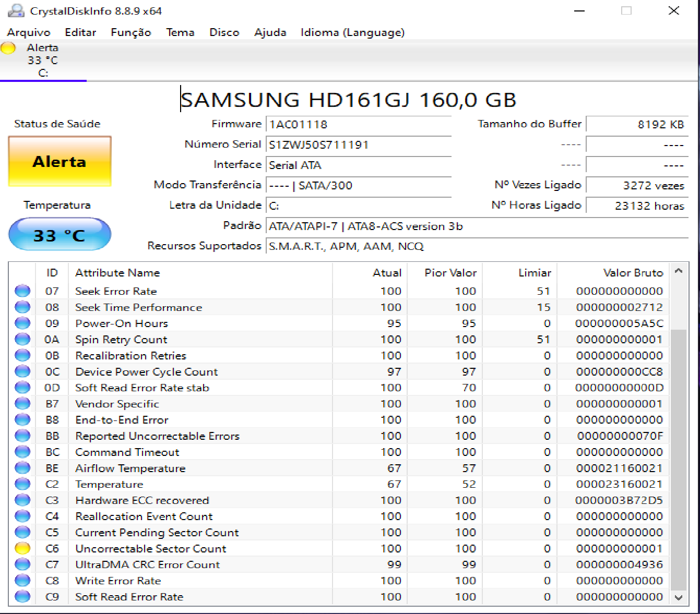Viewport: 700px width, 614px height.
Task: Click the yellow warning icon for Uncorrectable Sector Count
Action: [22, 548]
